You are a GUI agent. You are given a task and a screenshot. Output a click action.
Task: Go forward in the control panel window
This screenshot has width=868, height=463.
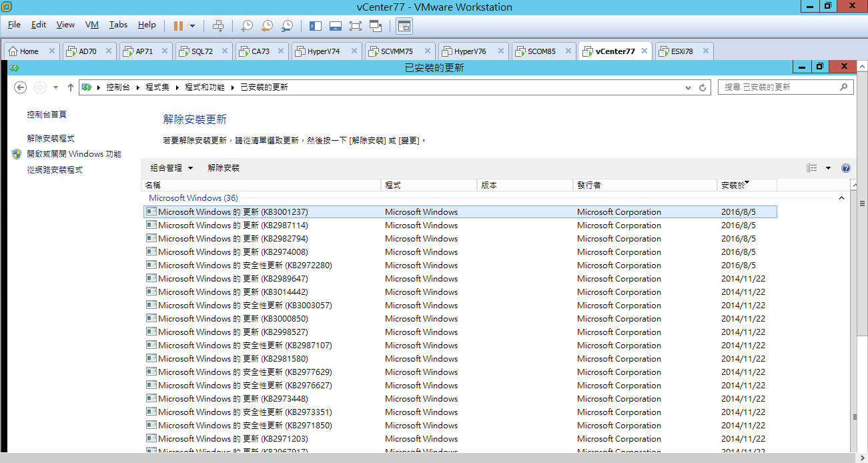point(40,87)
